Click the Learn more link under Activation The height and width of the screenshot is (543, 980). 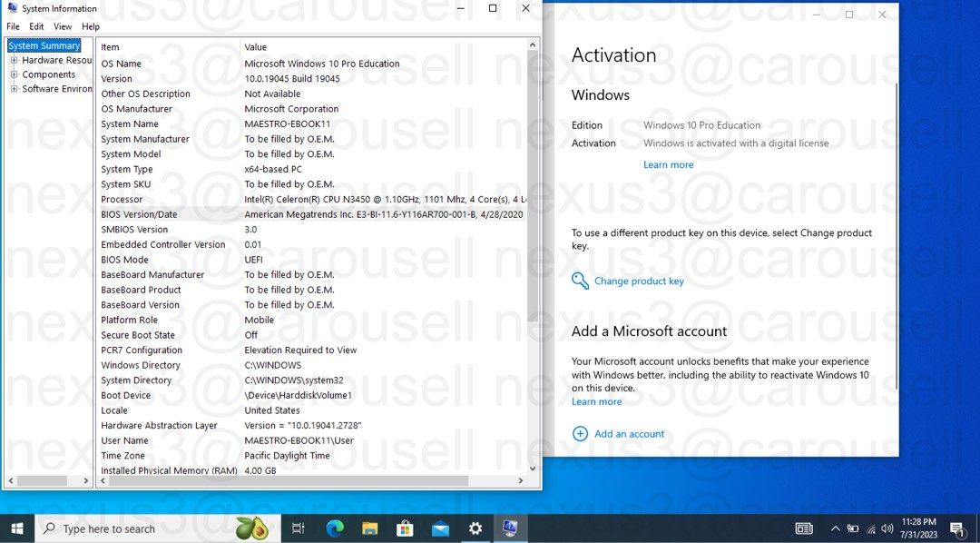[668, 164]
